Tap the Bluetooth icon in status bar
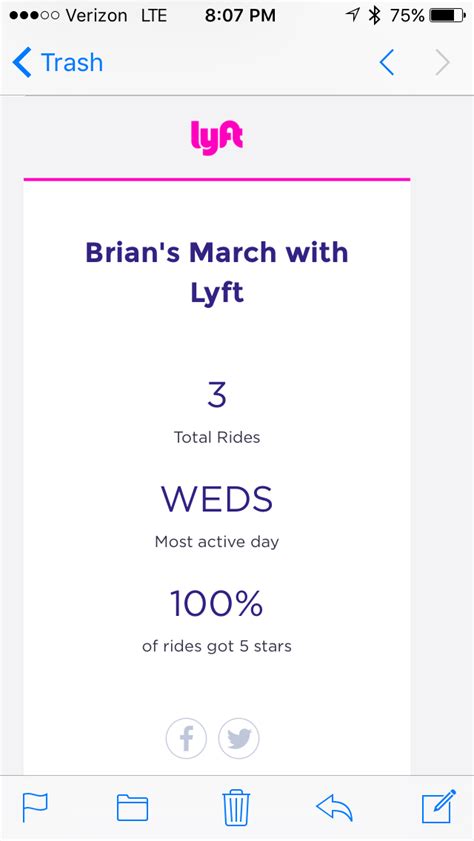Screen dimensions: 474x841 click(x=374, y=16)
